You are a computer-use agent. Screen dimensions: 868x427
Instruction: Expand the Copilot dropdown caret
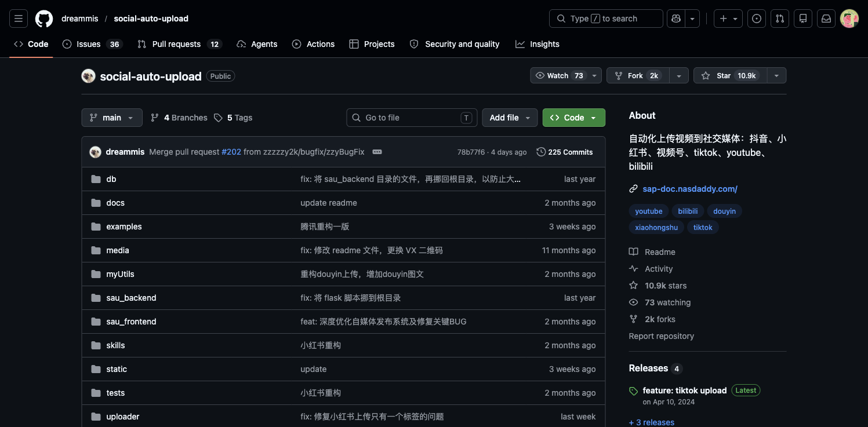pos(692,19)
